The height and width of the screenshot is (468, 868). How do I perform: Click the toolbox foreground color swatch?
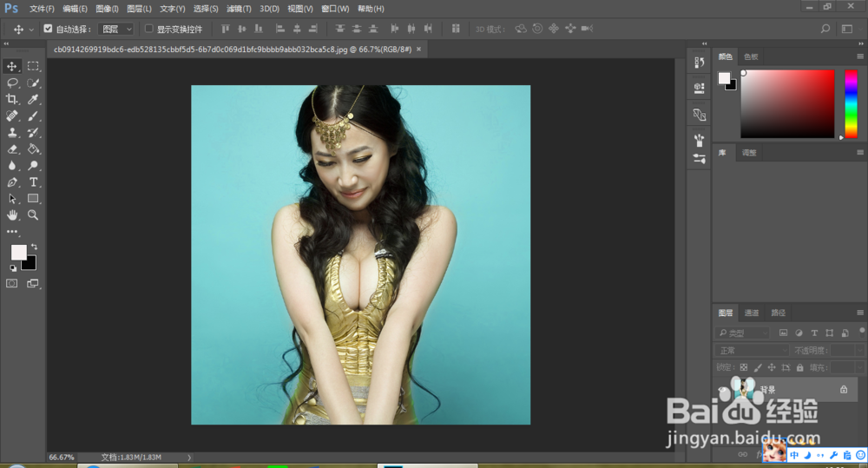pyautogui.click(x=18, y=253)
